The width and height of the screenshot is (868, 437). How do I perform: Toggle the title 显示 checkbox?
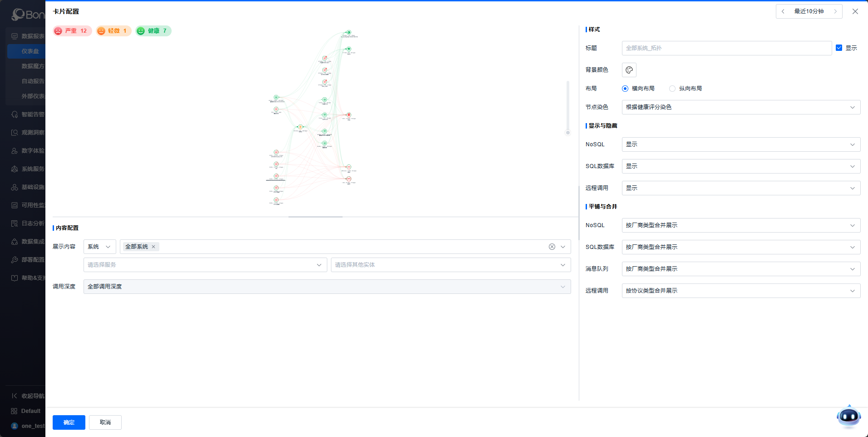click(839, 48)
